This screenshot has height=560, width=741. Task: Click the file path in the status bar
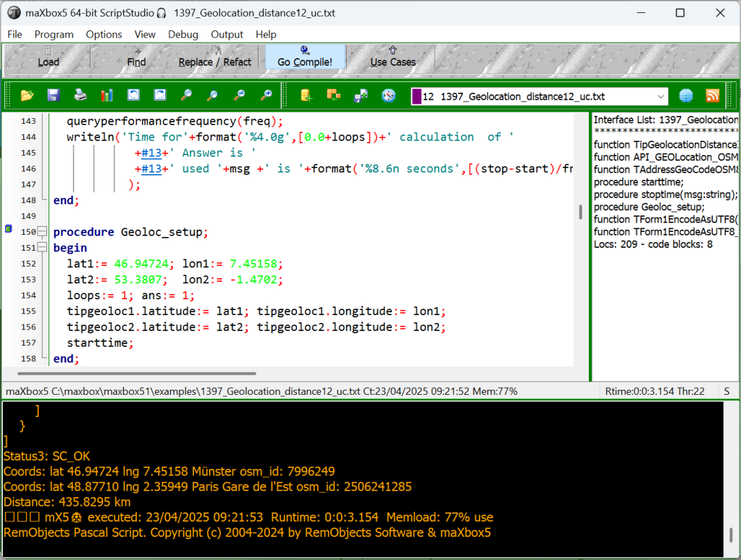pyautogui.click(x=206, y=391)
